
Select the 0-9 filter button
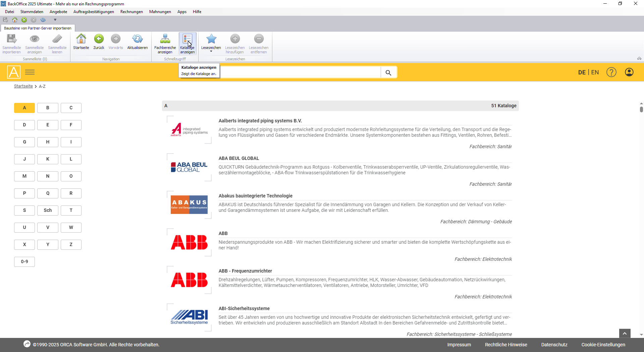point(24,262)
